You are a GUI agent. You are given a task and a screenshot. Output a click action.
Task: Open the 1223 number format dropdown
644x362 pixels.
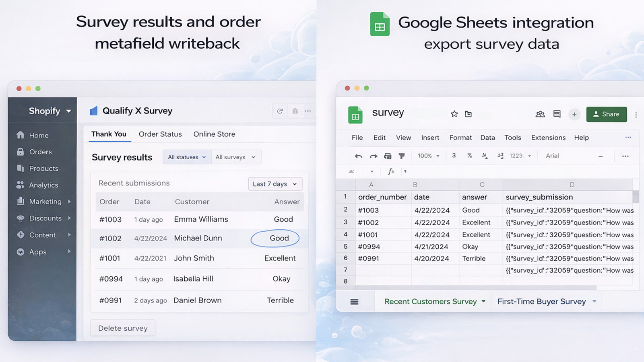(x=520, y=156)
